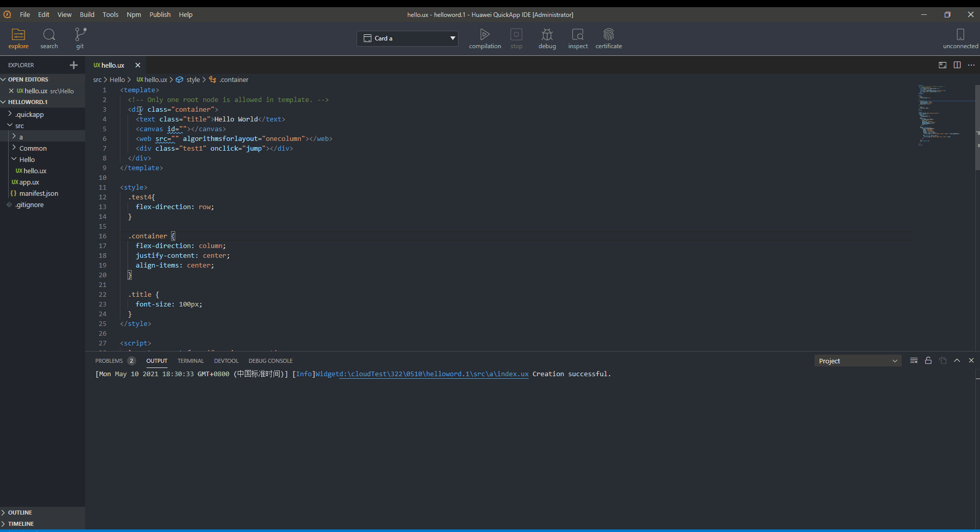This screenshot has width=980, height=532.
Task: Launch the debug tool
Action: click(547, 38)
